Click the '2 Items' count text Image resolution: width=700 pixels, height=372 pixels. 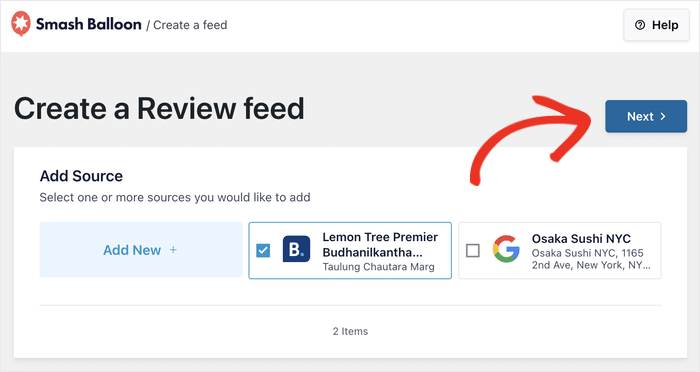point(350,331)
